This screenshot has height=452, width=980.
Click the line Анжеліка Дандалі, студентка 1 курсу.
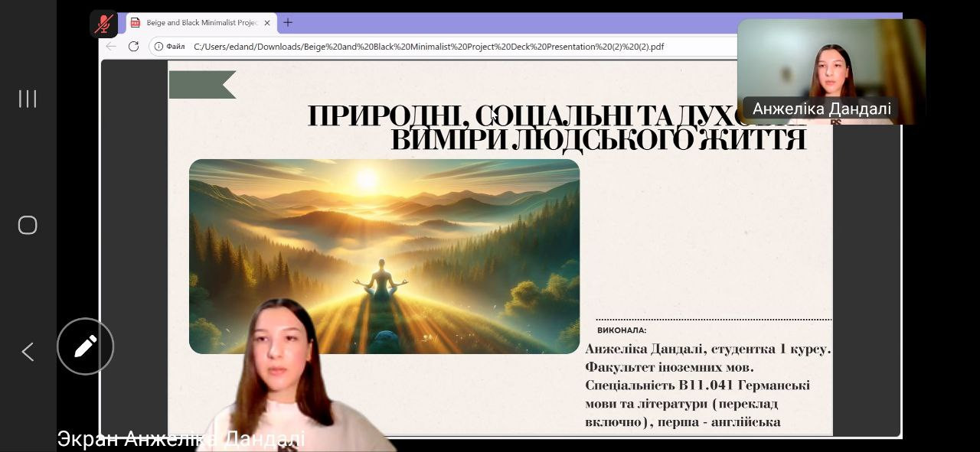coord(708,349)
